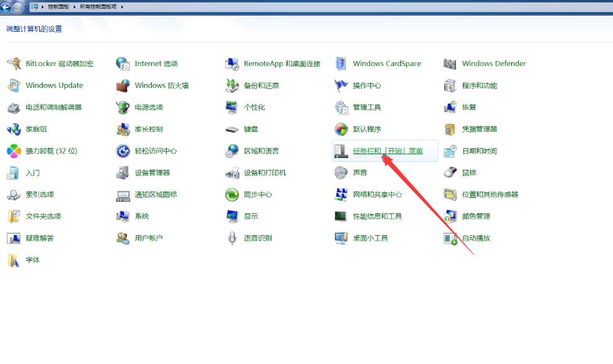Open the 显示 link
Image resolution: width=613 pixels, height=364 pixels.
click(250, 217)
